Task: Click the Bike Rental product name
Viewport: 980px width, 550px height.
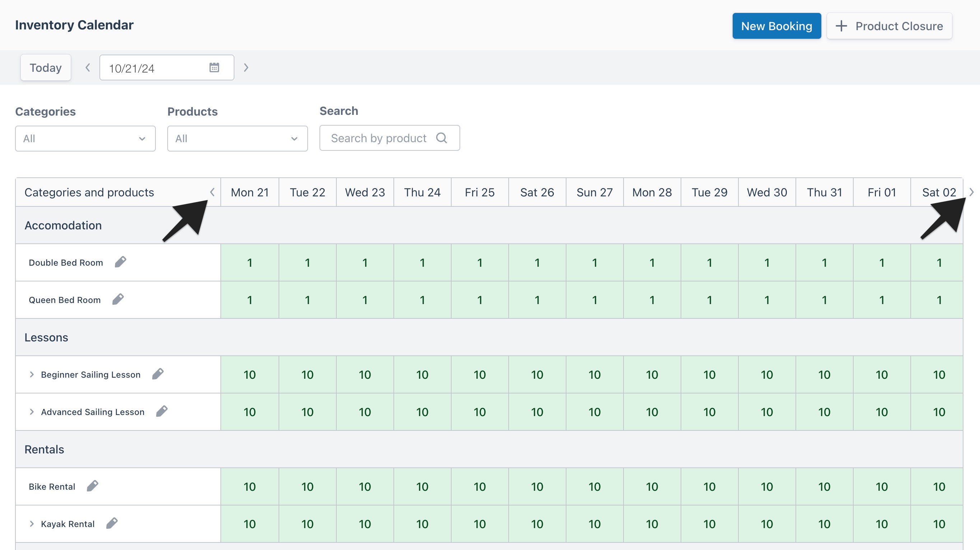Action: click(52, 486)
